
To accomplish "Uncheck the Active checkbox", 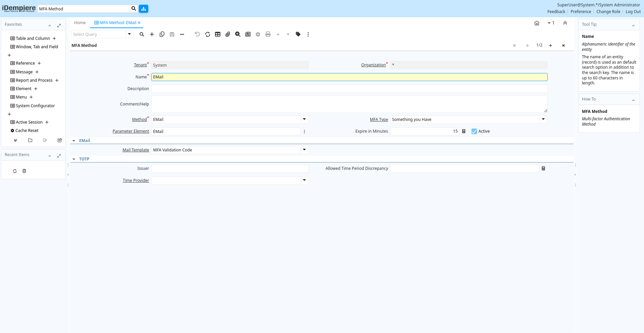I will tap(474, 131).
